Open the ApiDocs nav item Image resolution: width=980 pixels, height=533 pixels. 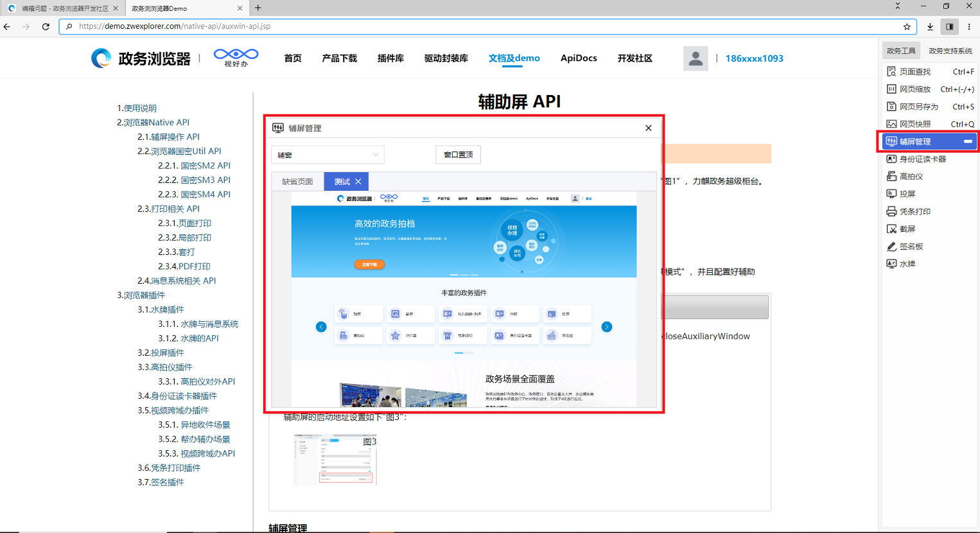[579, 58]
